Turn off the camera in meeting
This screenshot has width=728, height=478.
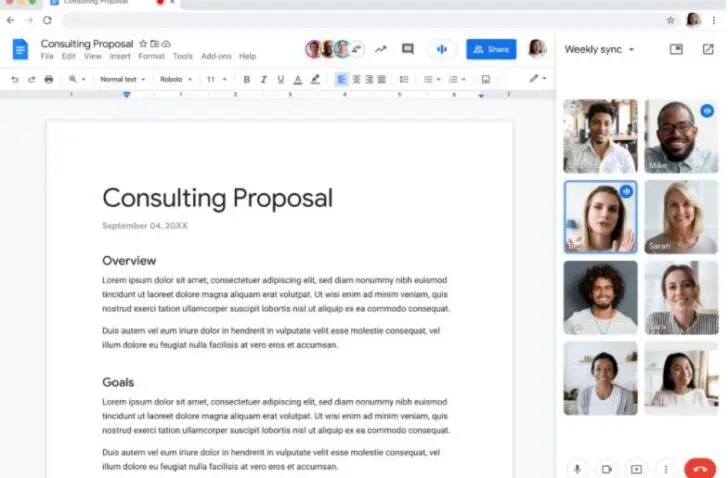coord(606,469)
